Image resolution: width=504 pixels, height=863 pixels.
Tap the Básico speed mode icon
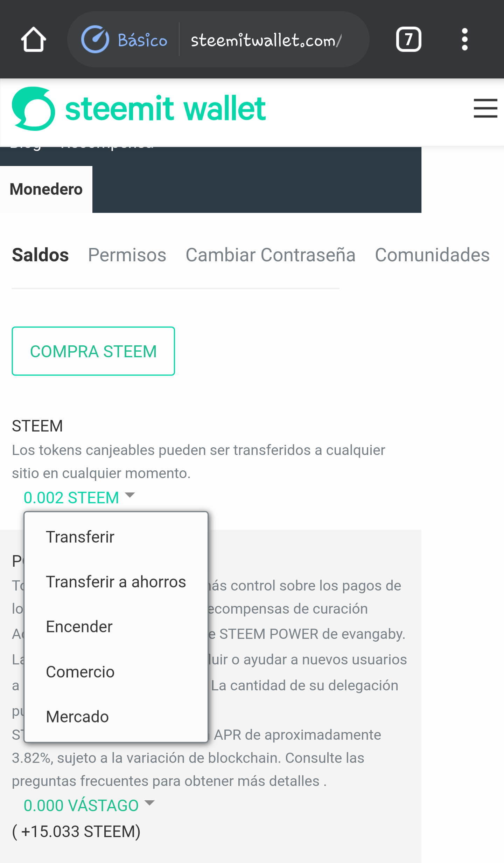click(x=95, y=39)
